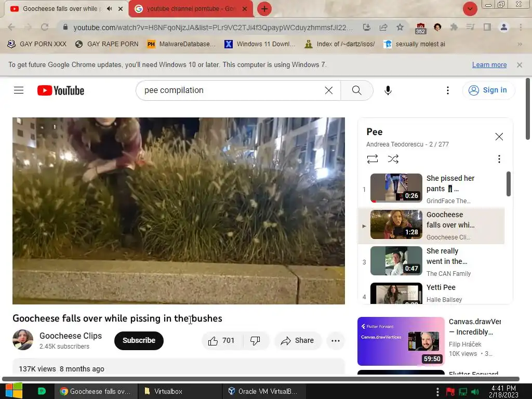Open red tab search dropdown arrow

click(x=470, y=9)
